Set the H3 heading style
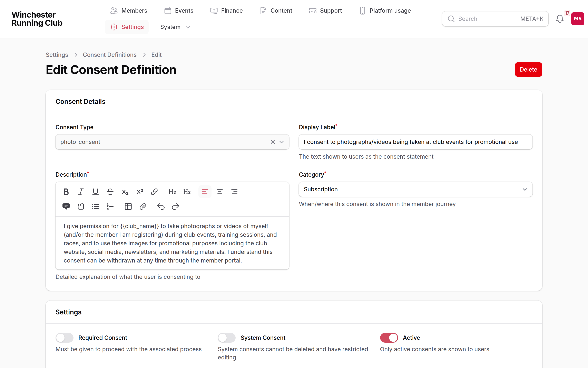Viewport: 588px width, 368px height. [x=187, y=192]
